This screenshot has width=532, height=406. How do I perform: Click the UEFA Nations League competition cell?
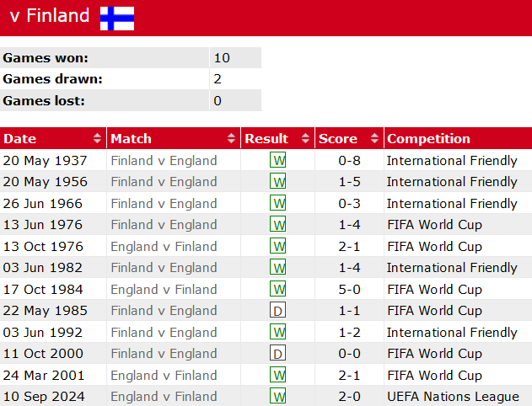453,397
